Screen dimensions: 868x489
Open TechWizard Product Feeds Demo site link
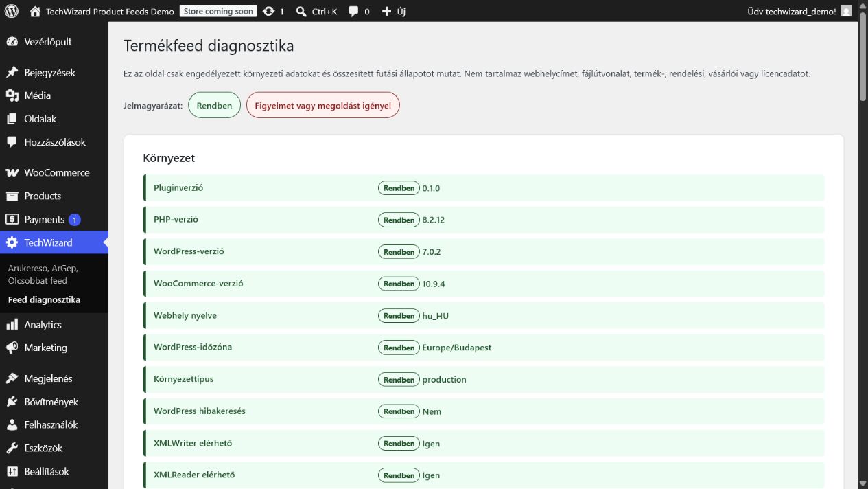click(110, 12)
